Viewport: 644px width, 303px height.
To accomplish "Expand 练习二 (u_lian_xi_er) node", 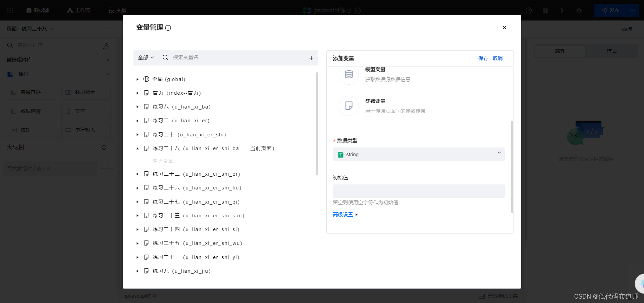I will [x=138, y=121].
